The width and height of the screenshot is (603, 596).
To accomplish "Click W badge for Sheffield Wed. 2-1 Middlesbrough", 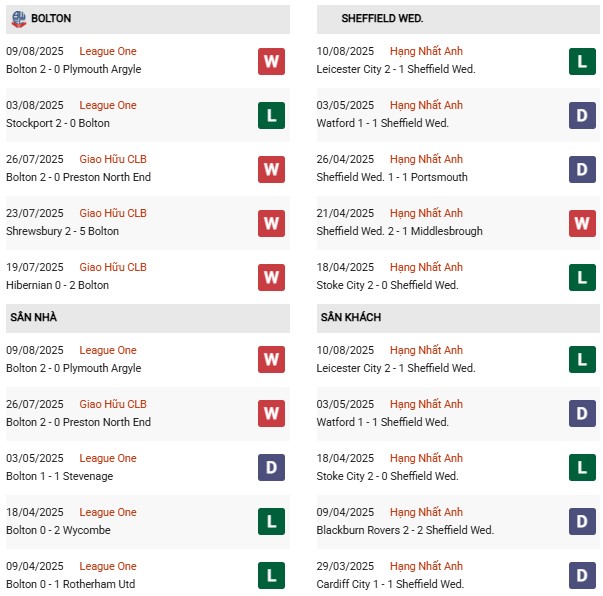I will point(582,223).
